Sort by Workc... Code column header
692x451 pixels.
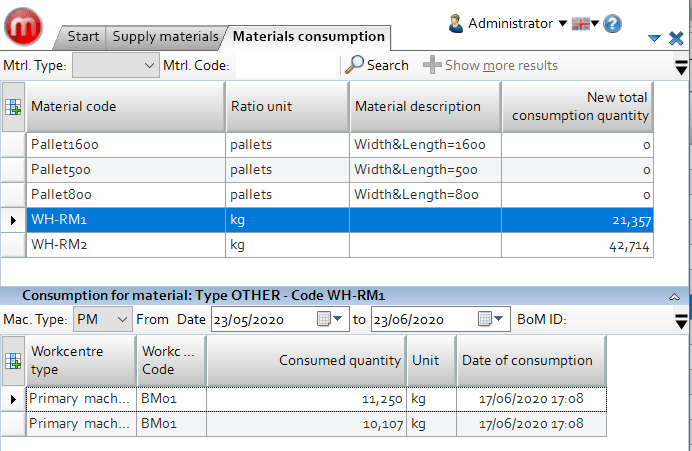171,361
